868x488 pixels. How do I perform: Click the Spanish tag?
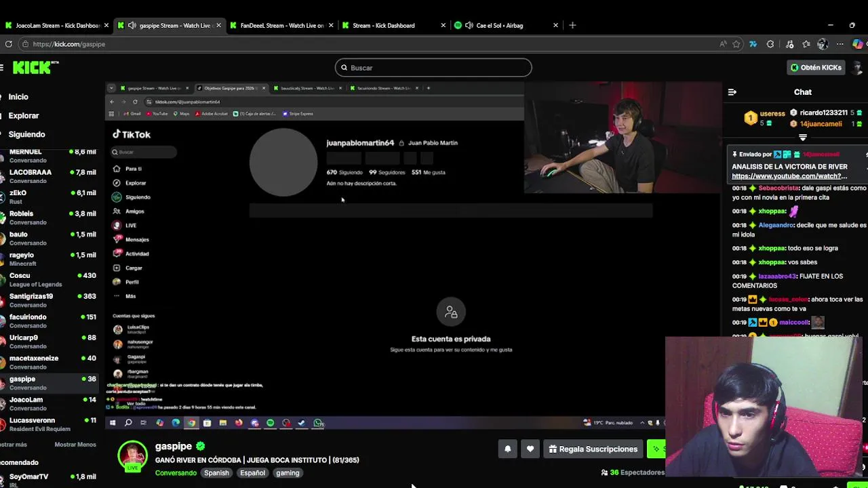(216, 473)
